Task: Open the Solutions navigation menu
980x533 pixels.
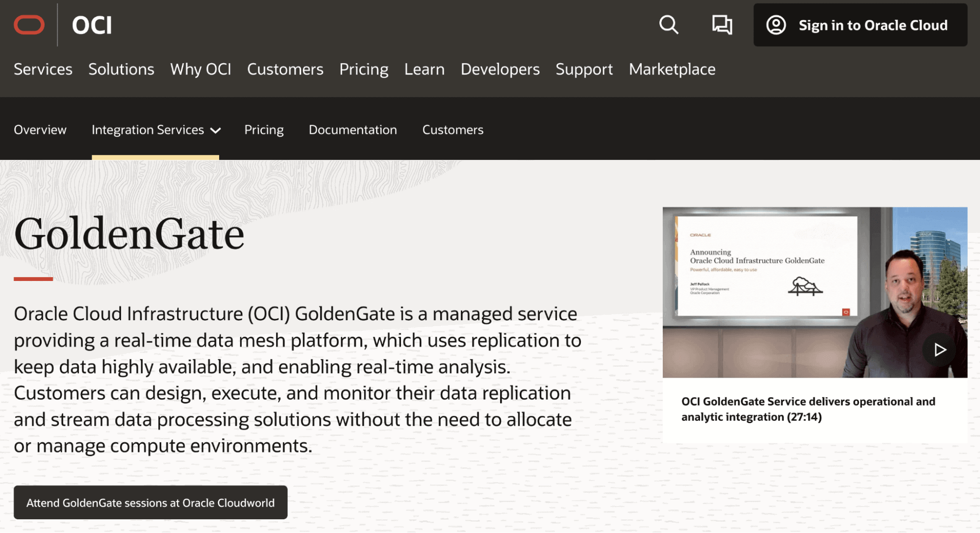Action: [x=121, y=69]
